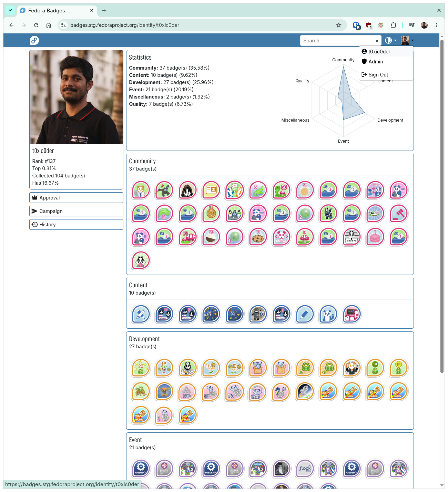The height and width of the screenshot is (492, 448).
Task: Click the "300 builds" rainbow badge
Action: pyautogui.click(x=328, y=391)
